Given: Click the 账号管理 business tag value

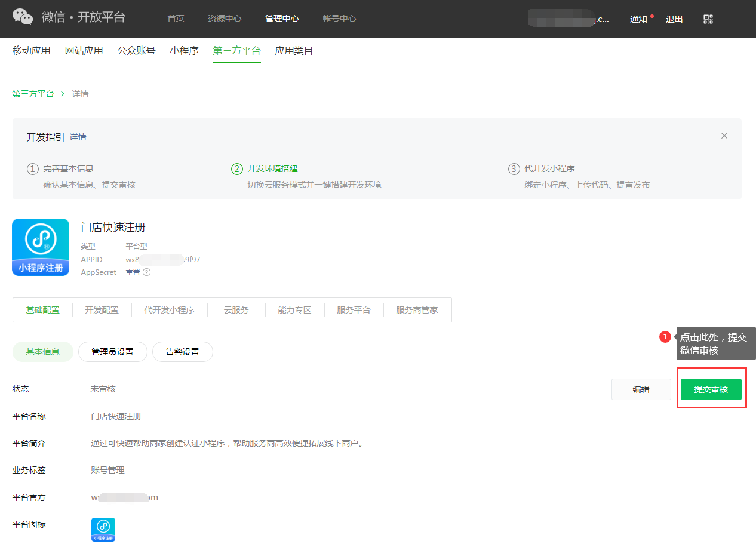Looking at the screenshot, I should pos(107,470).
